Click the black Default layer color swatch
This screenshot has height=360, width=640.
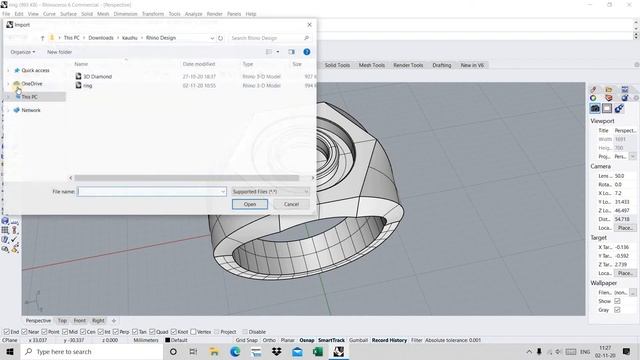point(167,340)
